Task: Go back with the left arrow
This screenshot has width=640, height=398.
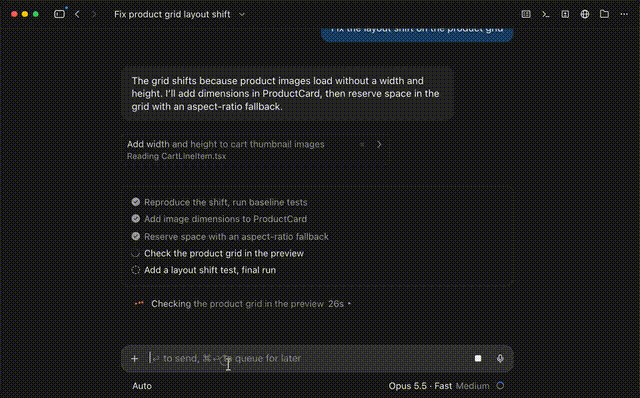Action: [77, 14]
